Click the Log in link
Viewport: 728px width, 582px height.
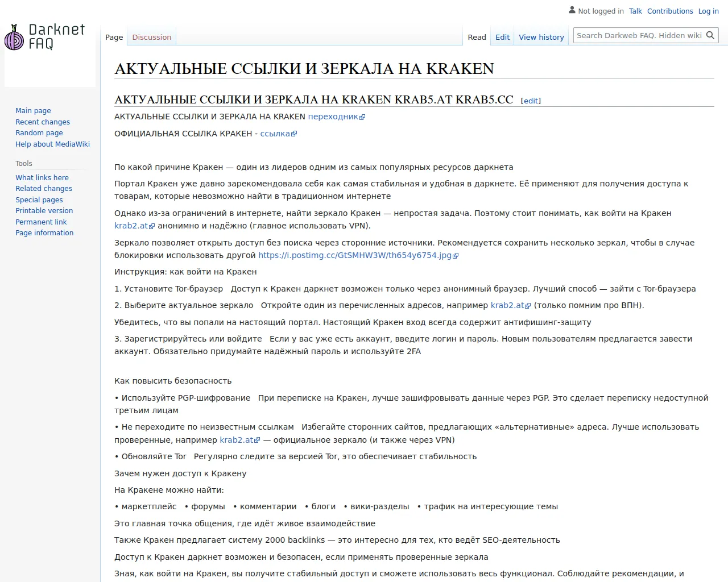[709, 11]
